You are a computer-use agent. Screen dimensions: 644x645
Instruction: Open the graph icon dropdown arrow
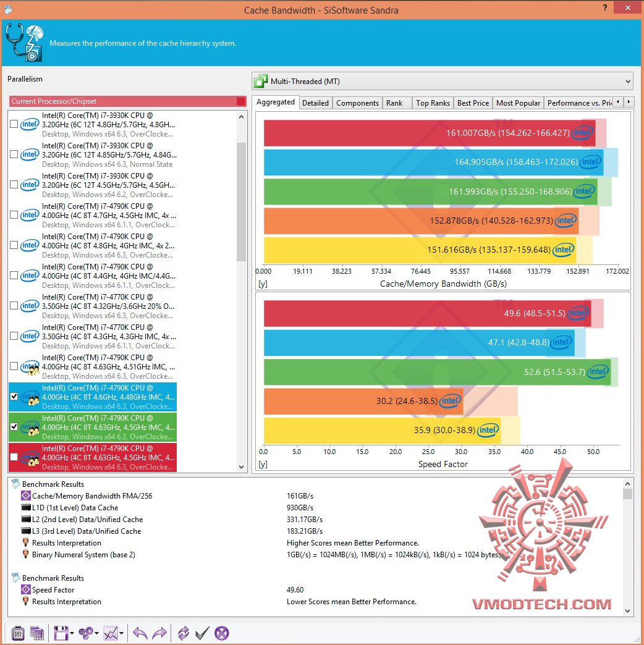point(121,633)
